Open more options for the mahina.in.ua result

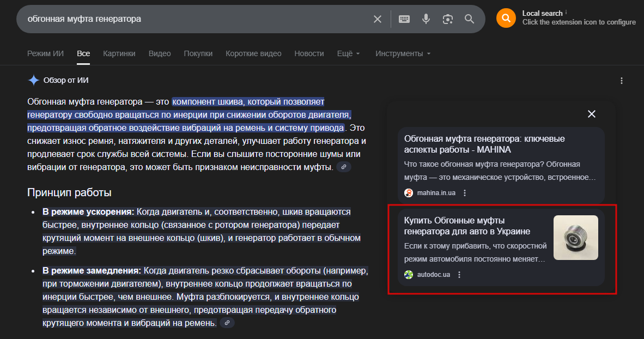point(465,193)
